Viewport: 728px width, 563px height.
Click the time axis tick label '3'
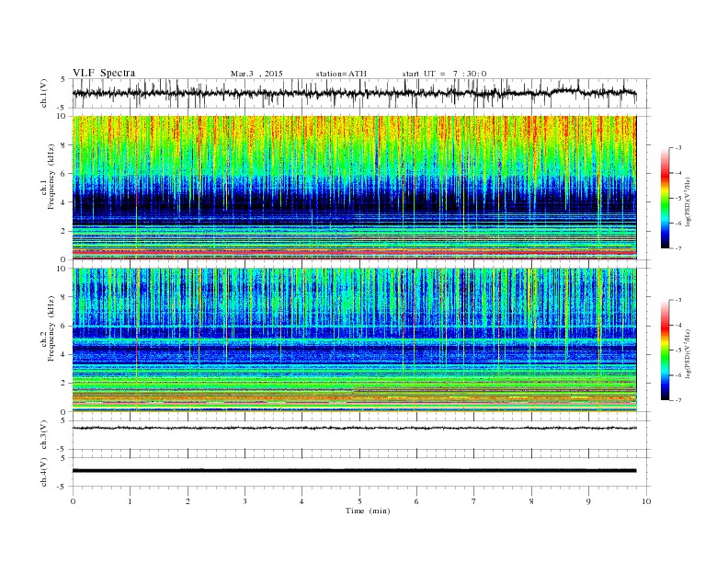click(245, 501)
